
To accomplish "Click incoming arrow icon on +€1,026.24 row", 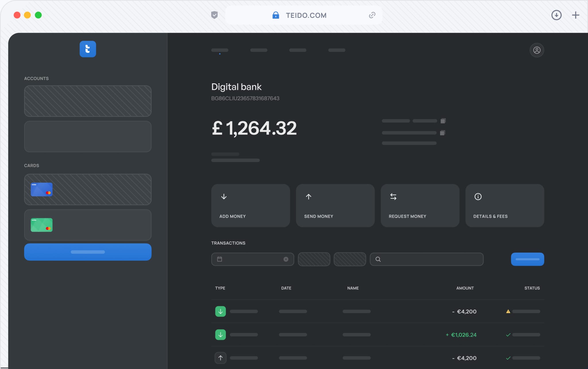I will click(220, 335).
